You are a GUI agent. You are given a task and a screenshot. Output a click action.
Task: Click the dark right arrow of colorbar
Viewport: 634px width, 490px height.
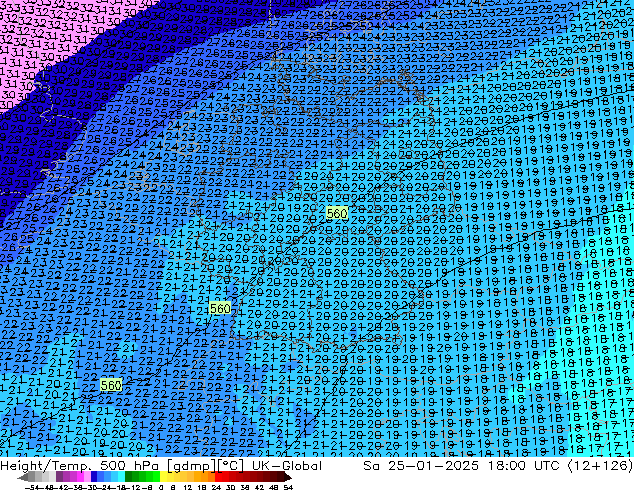click(x=288, y=477)
